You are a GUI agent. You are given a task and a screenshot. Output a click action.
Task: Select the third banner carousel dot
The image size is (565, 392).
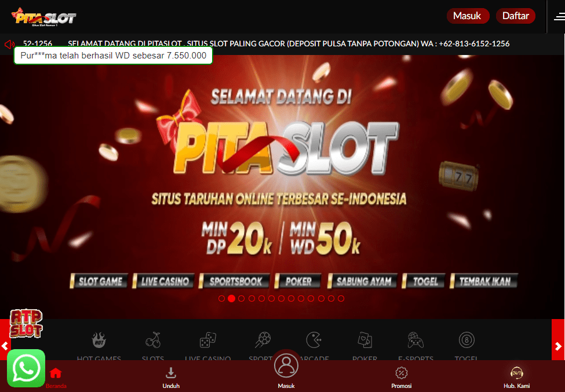tap(242, 298)
